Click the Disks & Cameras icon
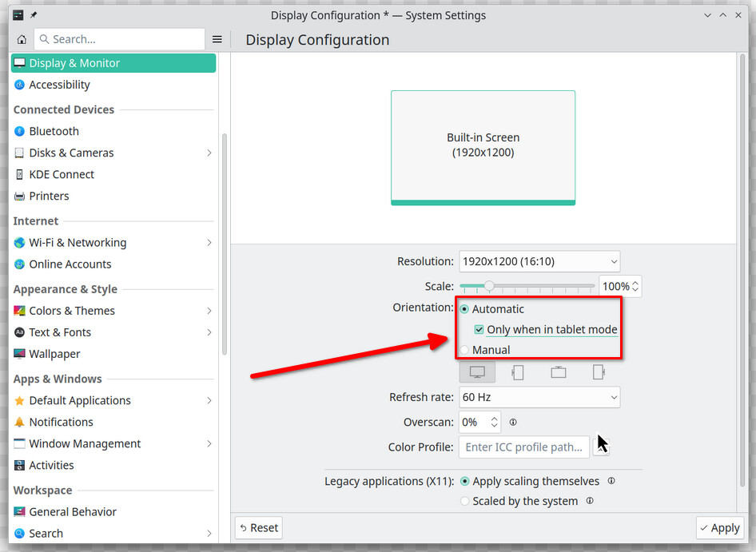 click(x=19, y=153)
